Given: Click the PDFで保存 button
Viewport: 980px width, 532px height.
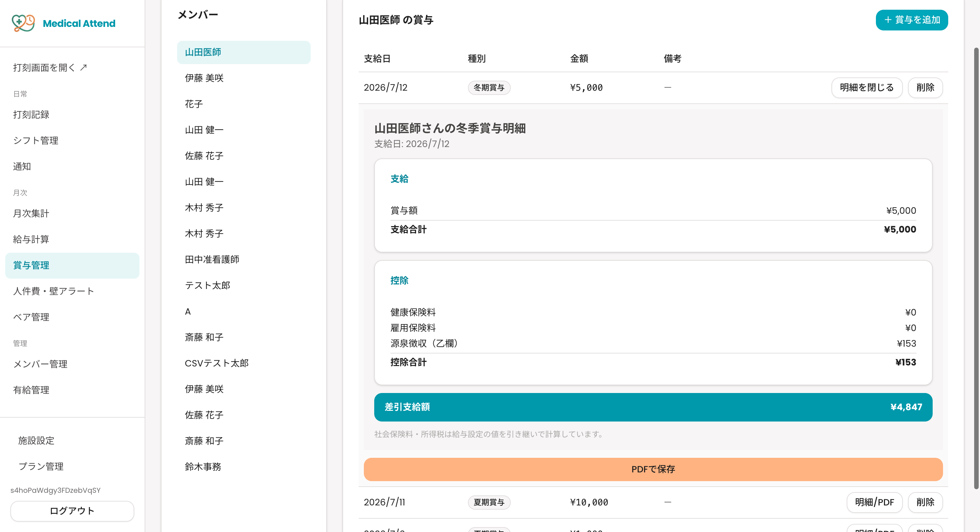Looking at the screenshot, I should 653,469.
